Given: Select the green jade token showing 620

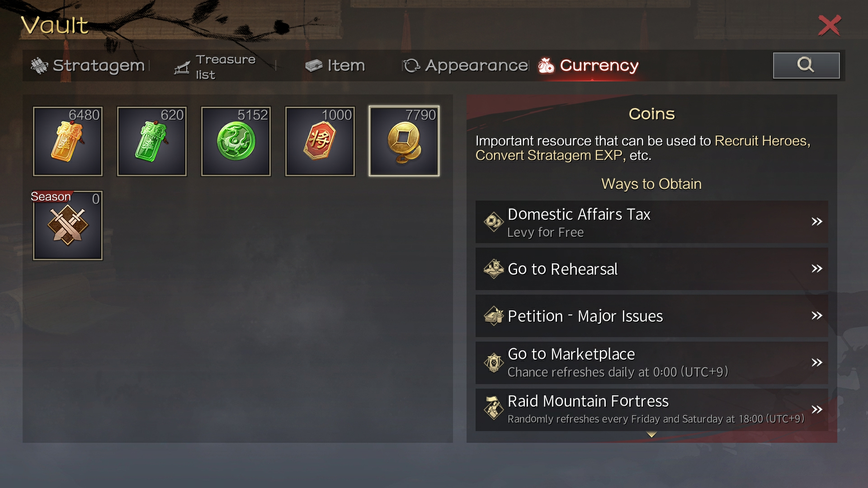Looking at the screenshot, I should [x=152, y=141].
